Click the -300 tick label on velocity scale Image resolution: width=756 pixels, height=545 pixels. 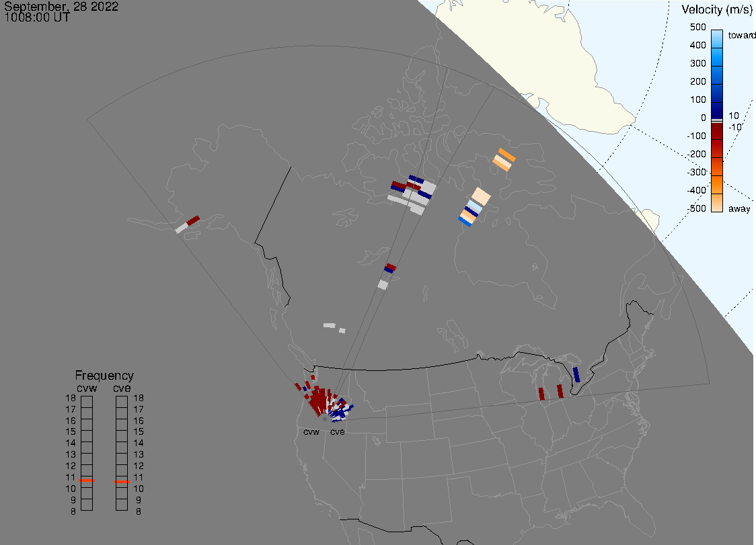[696, 172]
